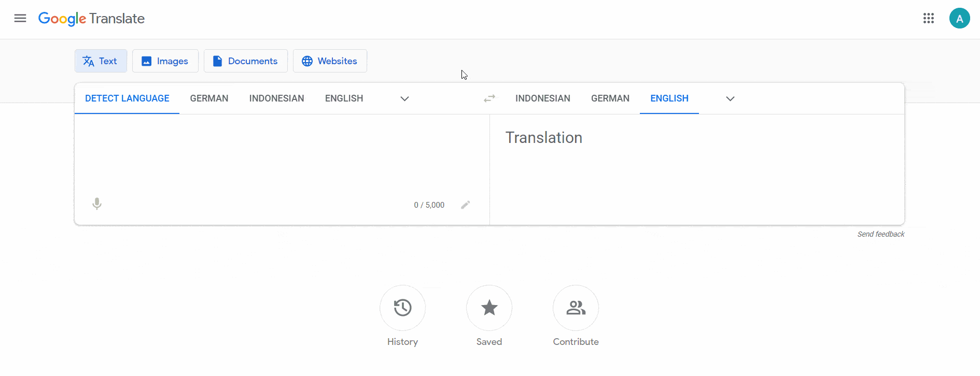Open the Google apps grid
The height and width of the screenshot is (376, 980).
click(928, 19)
